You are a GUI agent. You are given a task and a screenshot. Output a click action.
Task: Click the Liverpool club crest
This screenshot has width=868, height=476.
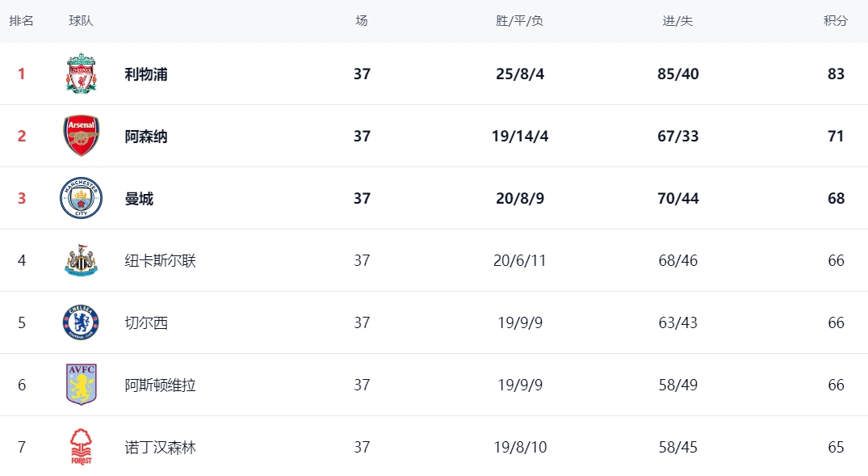click(82, 74)
